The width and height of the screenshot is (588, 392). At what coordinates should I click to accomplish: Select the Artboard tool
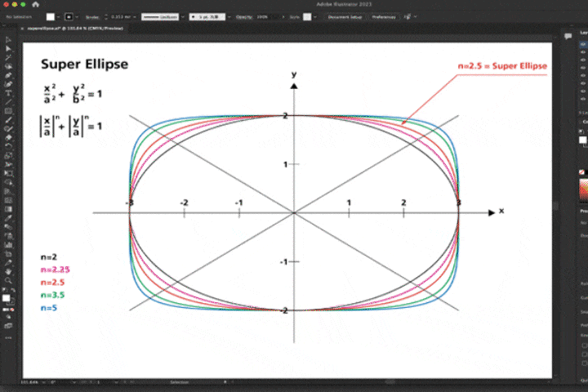(8, 254)
